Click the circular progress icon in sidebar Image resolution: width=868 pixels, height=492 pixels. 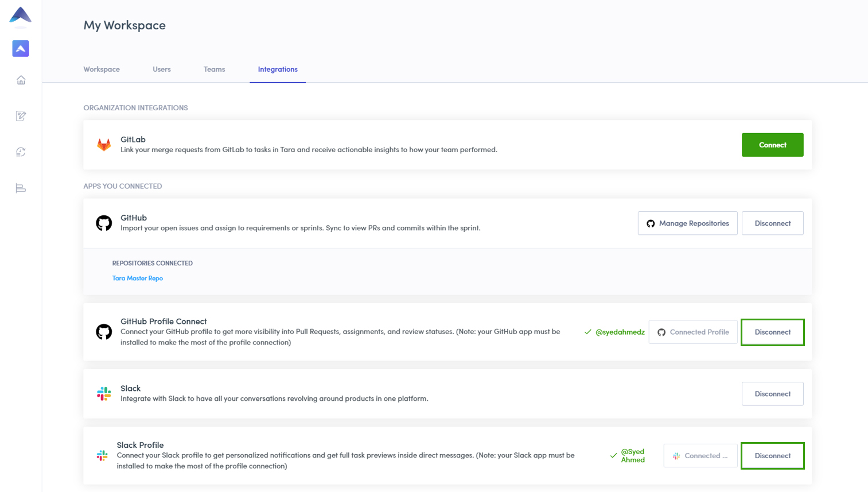(21, 152)
